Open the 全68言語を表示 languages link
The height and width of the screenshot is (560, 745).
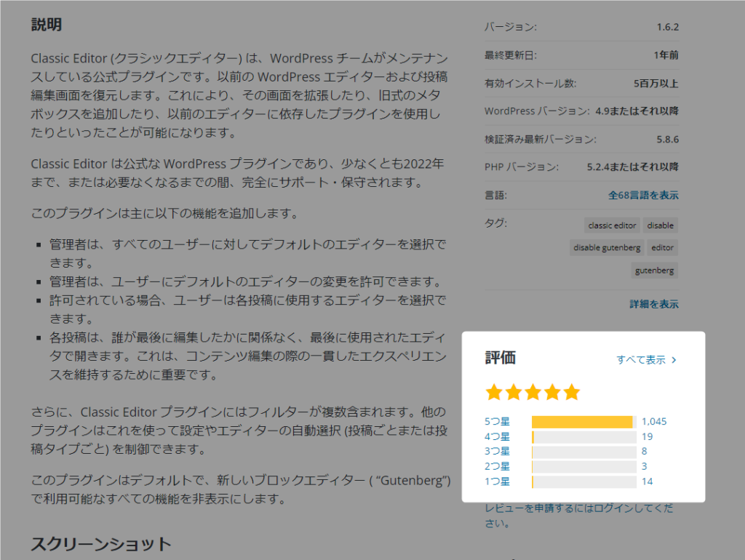pos(643,196)
